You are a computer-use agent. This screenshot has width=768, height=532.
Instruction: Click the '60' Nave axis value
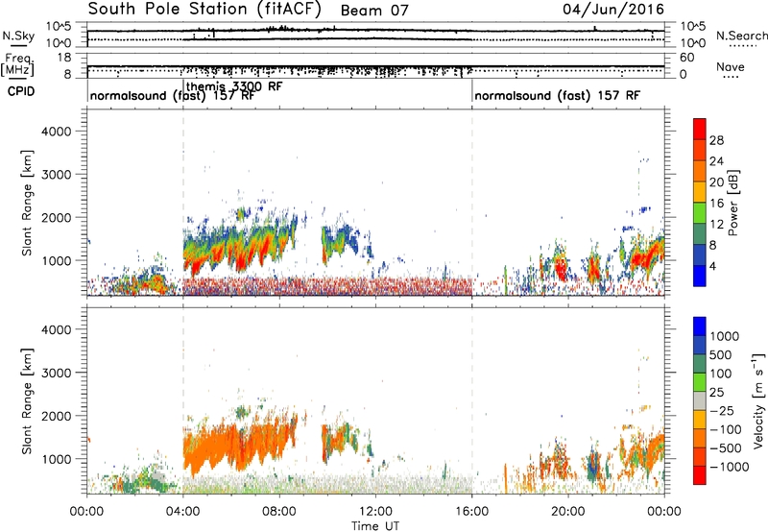pyautogui.click(x=687, y=58)
